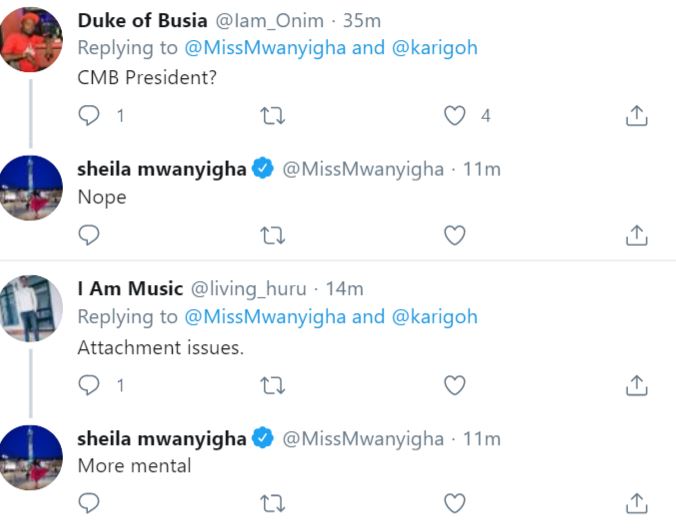Share the More mental tweet
The width and height of the screenshot is (676, 529).
point(636,503)
